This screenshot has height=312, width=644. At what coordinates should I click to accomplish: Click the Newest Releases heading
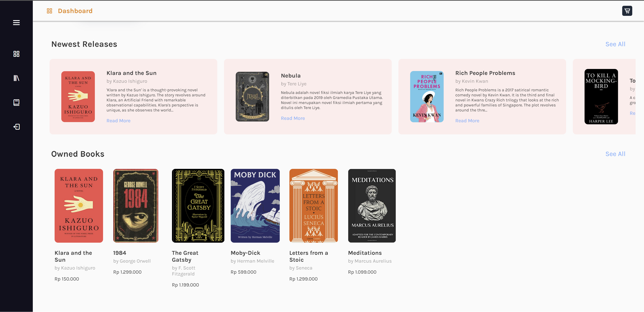84,44
